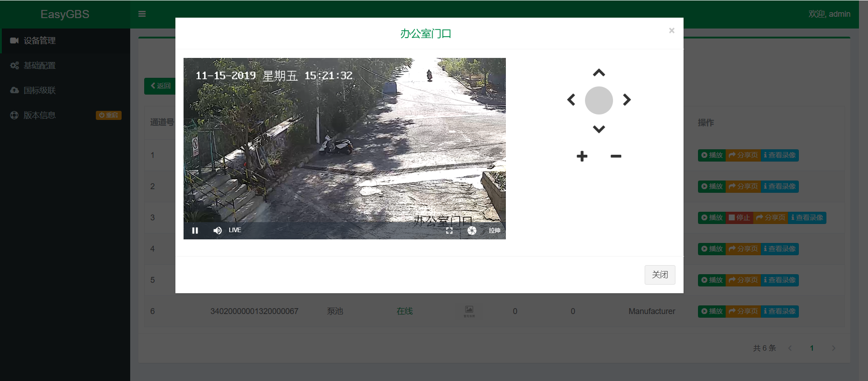Click the 办公室门口 dialog title
The image size is (868, 381).
pos(426,34)
